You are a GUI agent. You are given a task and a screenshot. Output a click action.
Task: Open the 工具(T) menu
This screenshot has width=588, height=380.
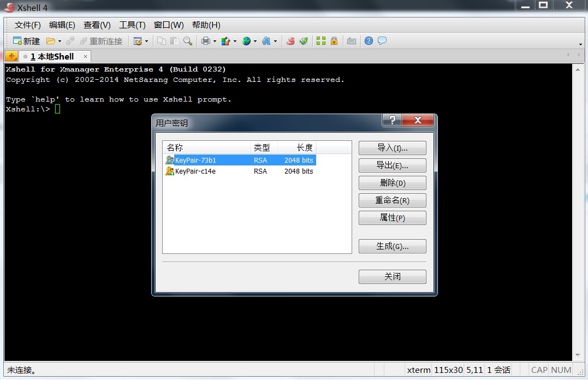(132, 25)
